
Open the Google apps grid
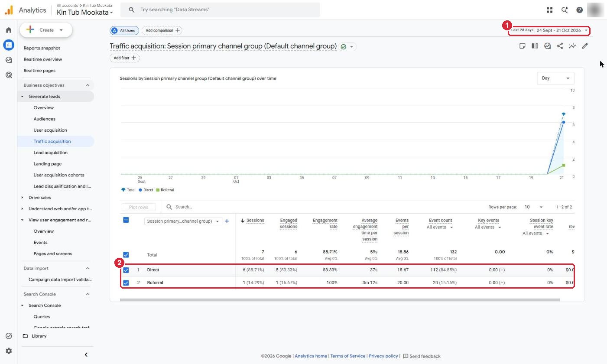tap(549, 10)
